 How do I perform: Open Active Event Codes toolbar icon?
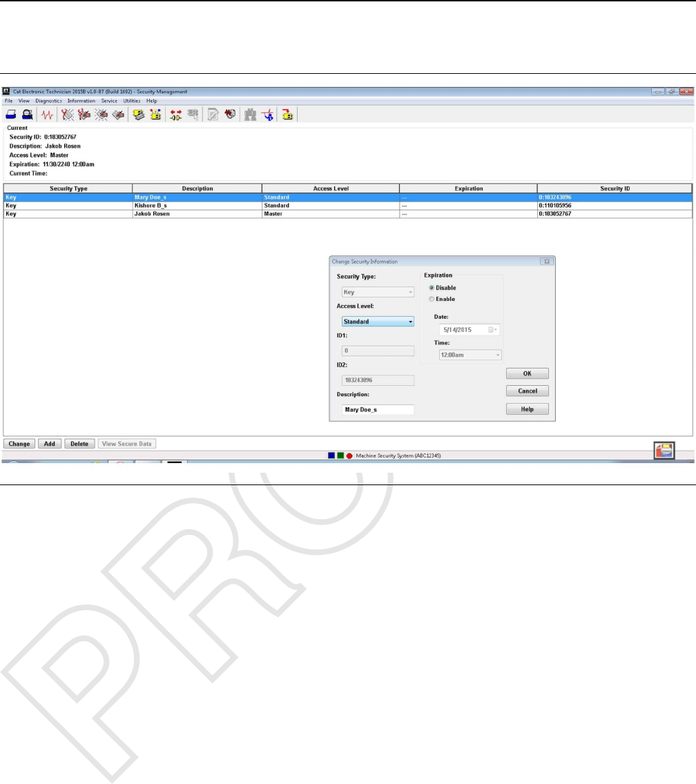[101, 115]
